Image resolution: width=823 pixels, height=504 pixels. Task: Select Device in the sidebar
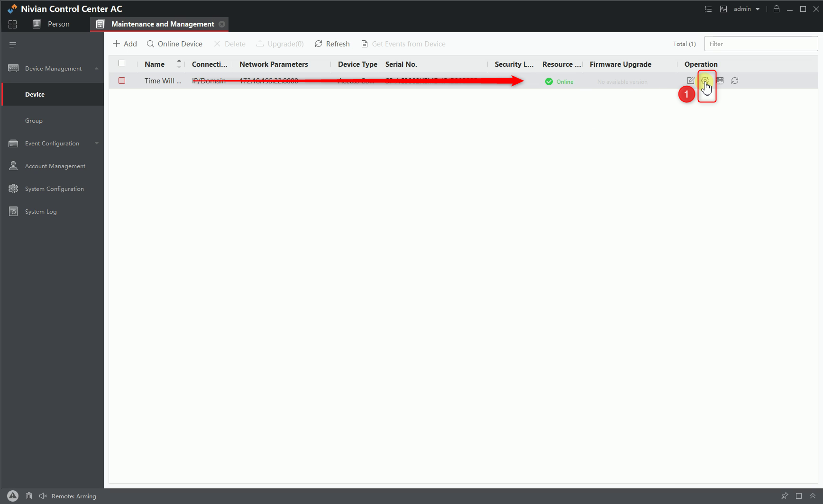click(x=53, y=94)
